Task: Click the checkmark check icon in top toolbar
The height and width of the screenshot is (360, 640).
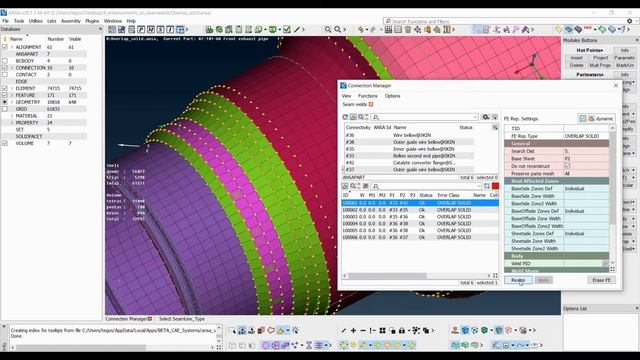Action: (287, 29)
